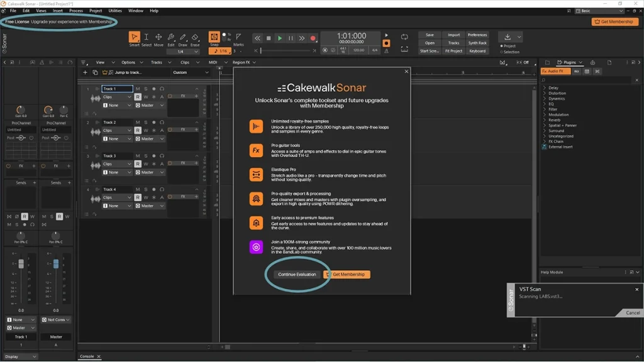Select the Draw tool
Viewport: 644px width, 362px height.
pyautogui.click(x=184, y=36)
